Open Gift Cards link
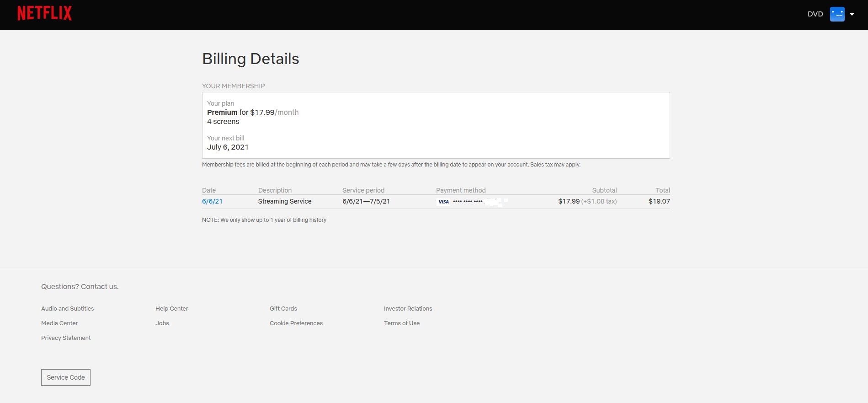Screen dimensions: 868x403 point(283,309)
